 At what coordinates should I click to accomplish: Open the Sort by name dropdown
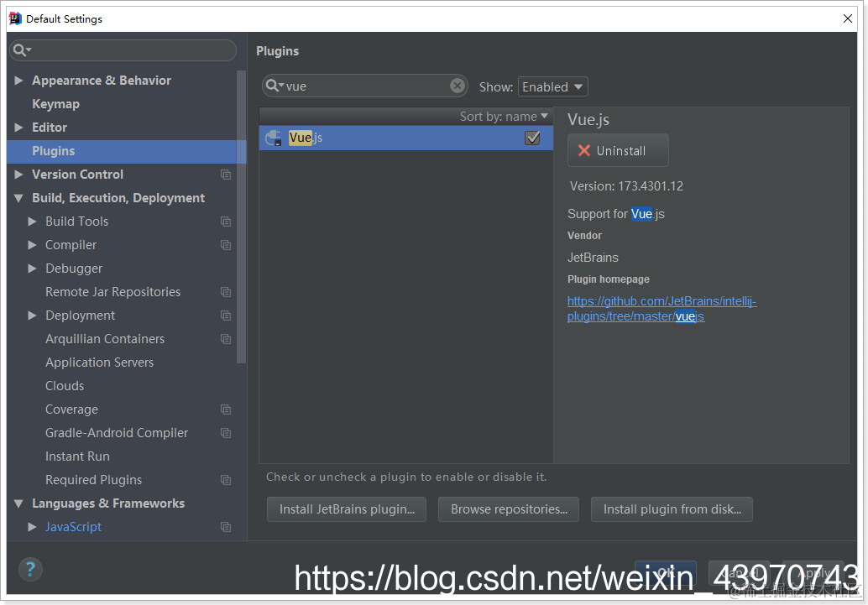click(504, 117)
